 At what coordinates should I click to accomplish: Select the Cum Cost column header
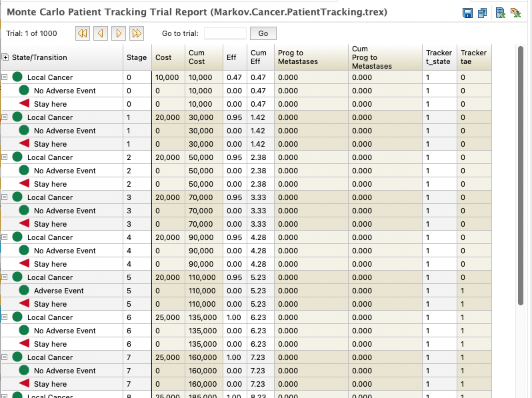tap(203, 57)
